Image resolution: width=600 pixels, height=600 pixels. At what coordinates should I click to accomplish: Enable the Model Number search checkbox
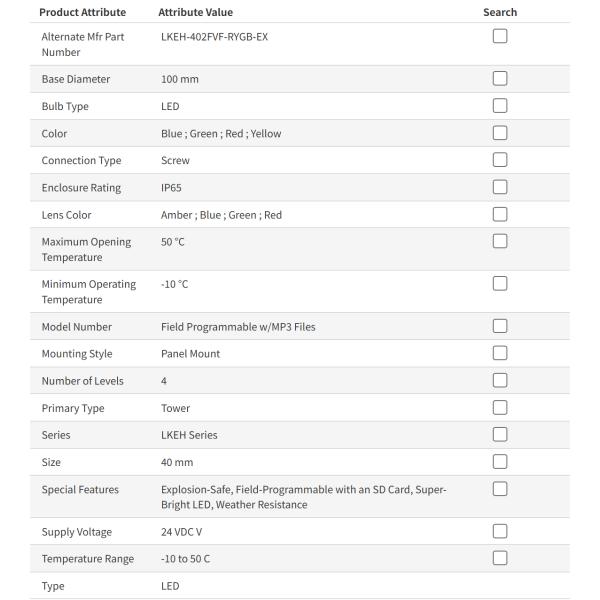(x=500, y=325)
